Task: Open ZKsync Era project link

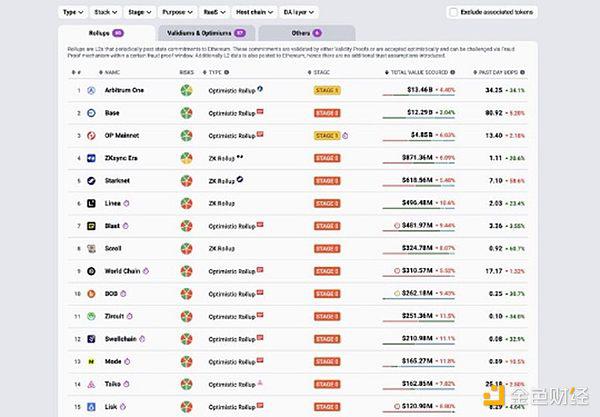Action: point(121,158)
